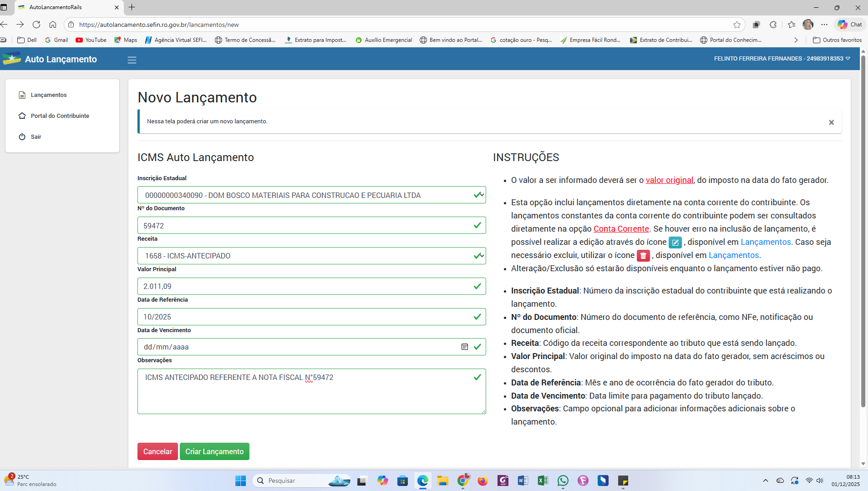
Task: Reload the page using the refresh icon
Action: click(x=36, y=25)
